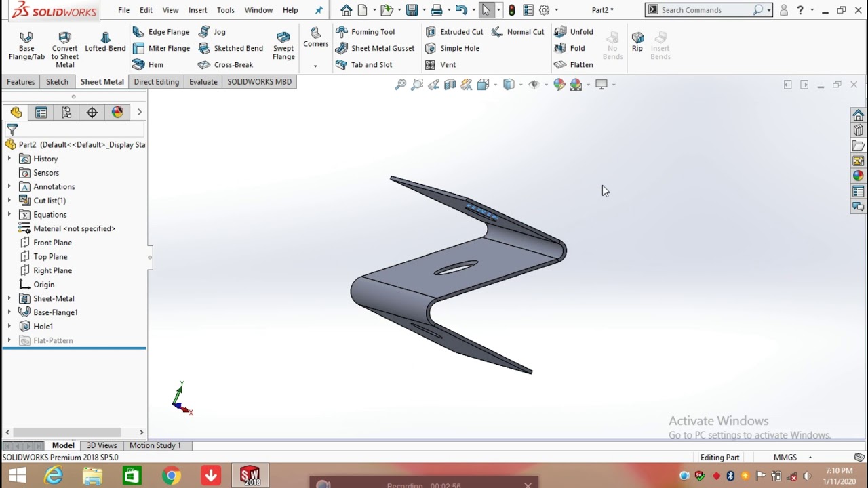The height and width of the screenshot is (488, 868).
Task: Choose the Tab and Slot tool
Action: (364, 64)
